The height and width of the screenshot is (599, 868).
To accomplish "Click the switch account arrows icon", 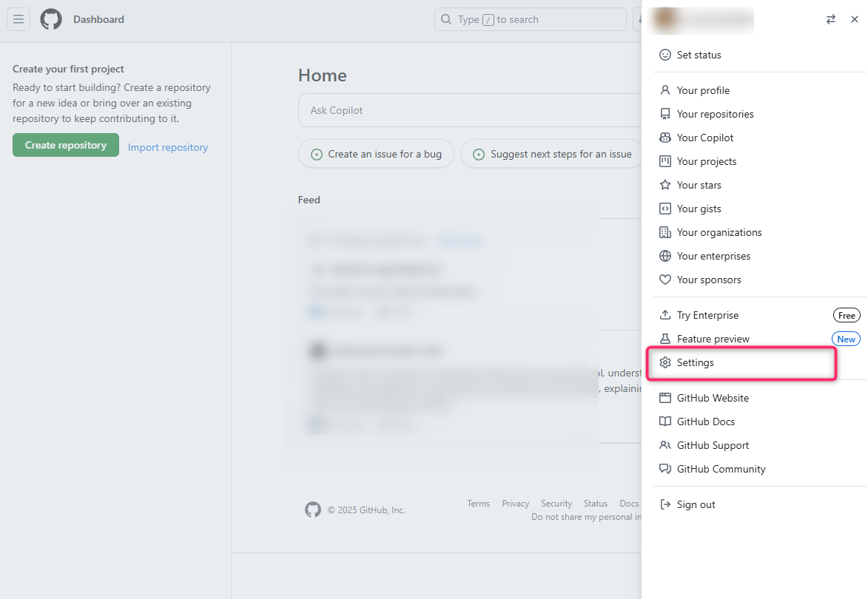I will coord(830,19).
